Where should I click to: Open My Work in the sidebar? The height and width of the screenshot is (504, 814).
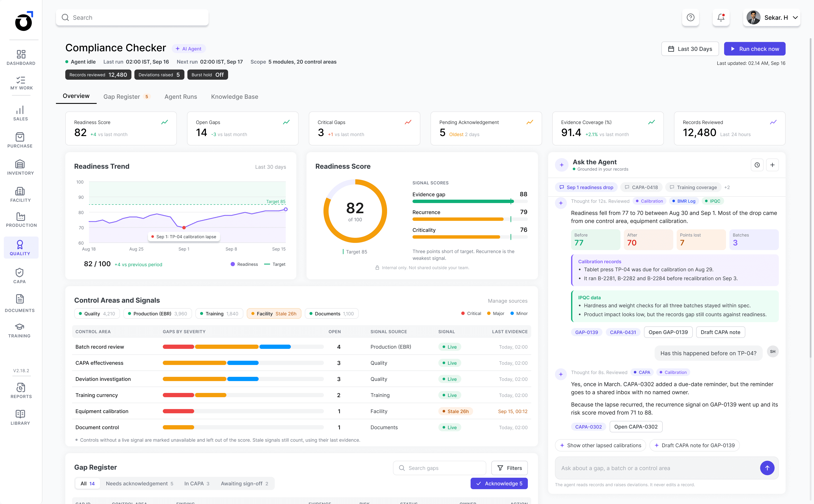(x=21, y=83)
